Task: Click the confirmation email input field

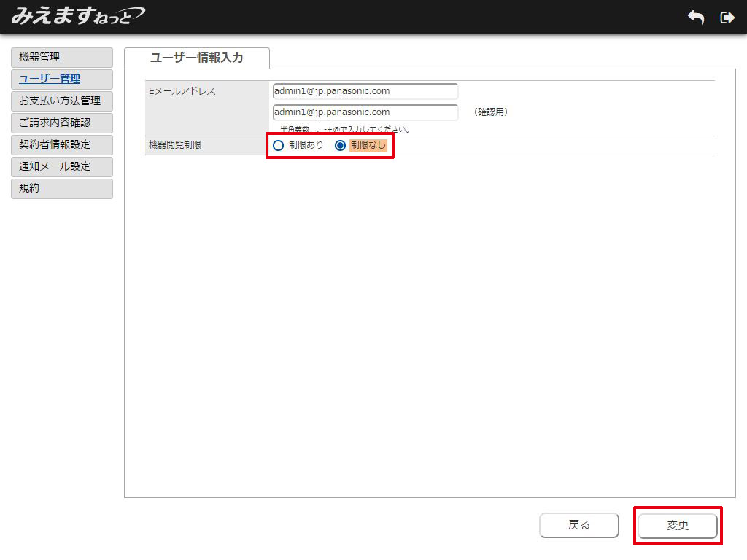Action: point(365,112)
